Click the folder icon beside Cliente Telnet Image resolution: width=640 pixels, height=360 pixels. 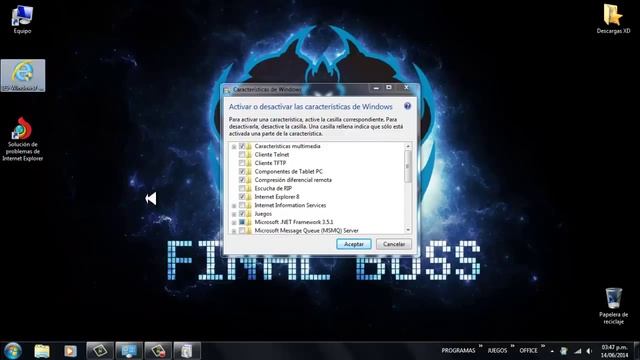[x=249, y=154]
